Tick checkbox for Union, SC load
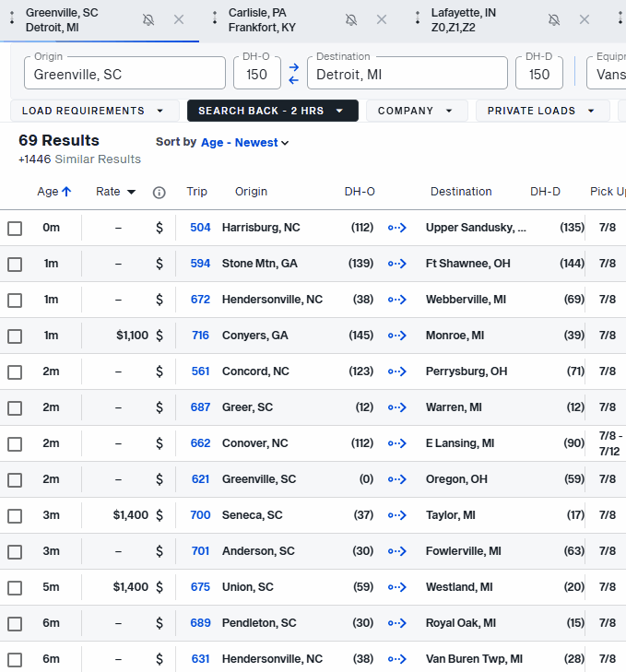This screenshot has height=672, width=626. (x=15, y=588)
